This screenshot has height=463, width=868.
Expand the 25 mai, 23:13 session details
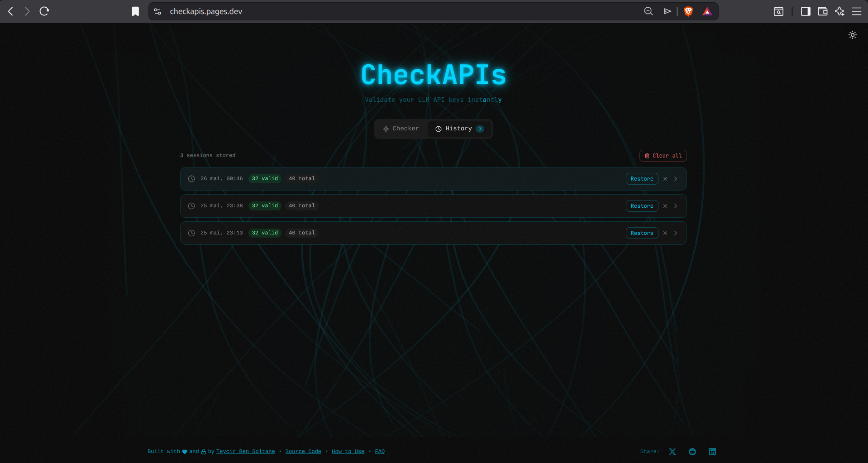[676, 233]
